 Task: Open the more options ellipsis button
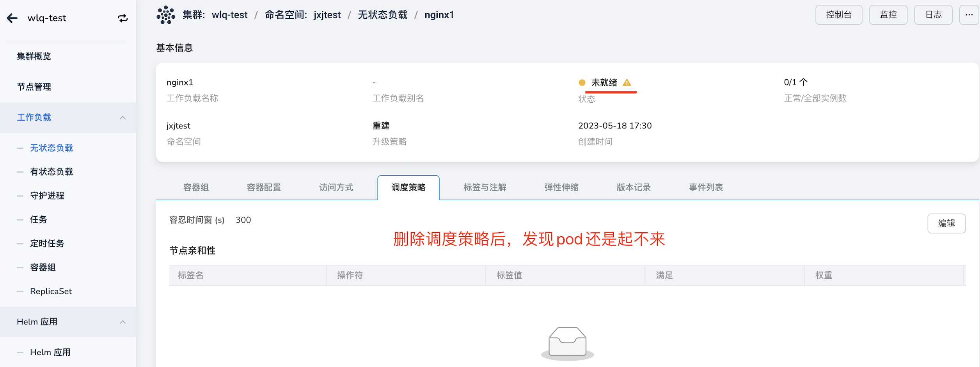969,15
